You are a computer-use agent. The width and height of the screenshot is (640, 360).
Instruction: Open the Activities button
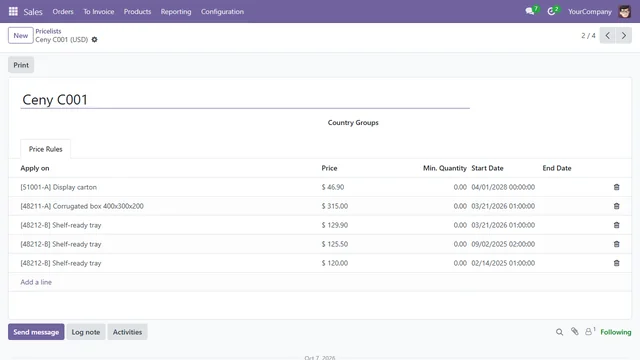click(x=127, y=332)
